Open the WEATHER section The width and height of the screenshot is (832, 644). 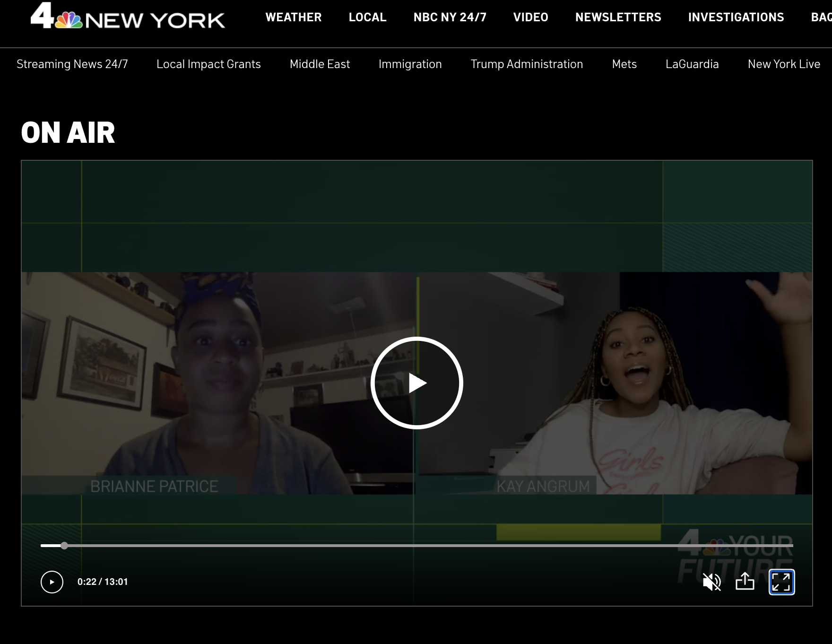point(294,17)
